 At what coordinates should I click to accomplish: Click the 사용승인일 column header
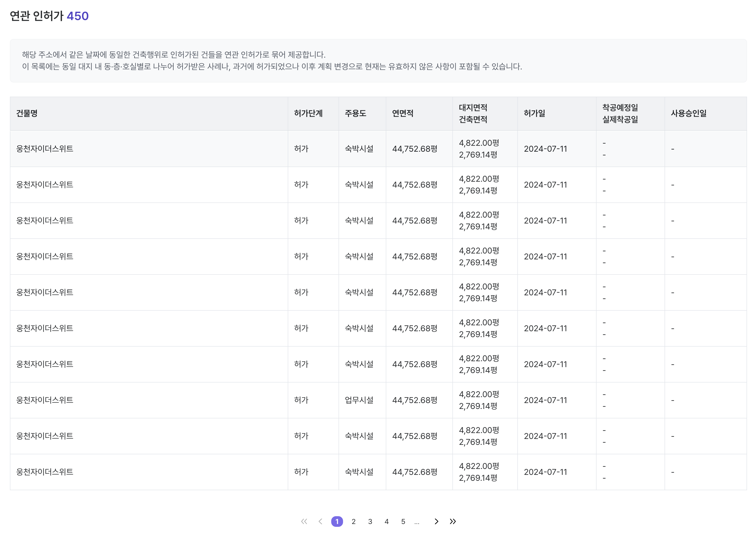point(688,113)
